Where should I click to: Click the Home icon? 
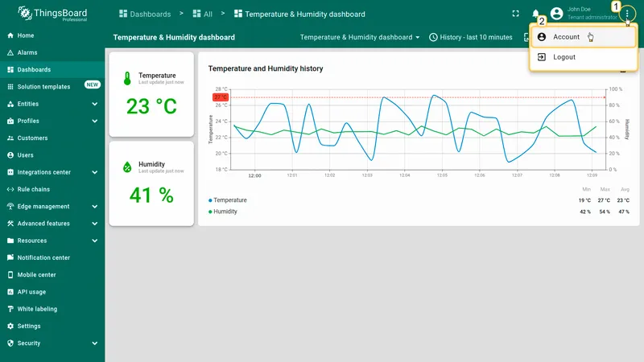coord(10,35)
